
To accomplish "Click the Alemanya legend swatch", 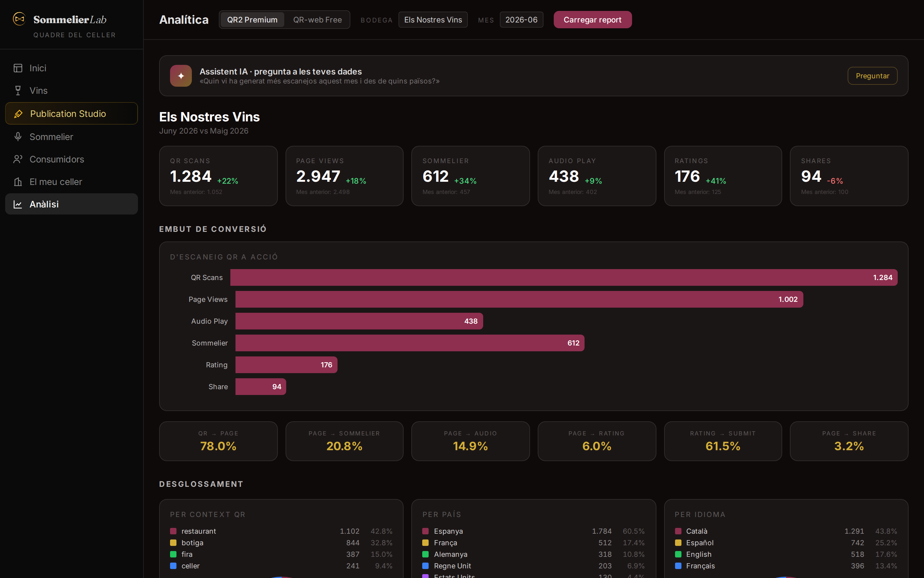I will click(x=425, y=554).
